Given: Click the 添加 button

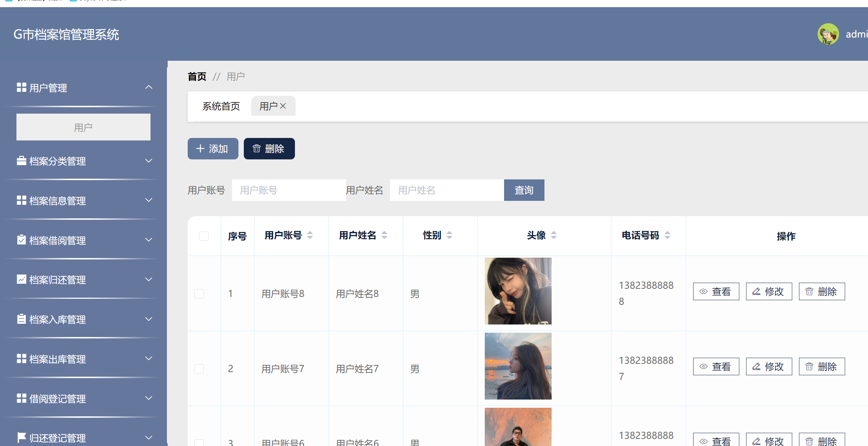Looking at the screenshot, I should click(213, 149).
